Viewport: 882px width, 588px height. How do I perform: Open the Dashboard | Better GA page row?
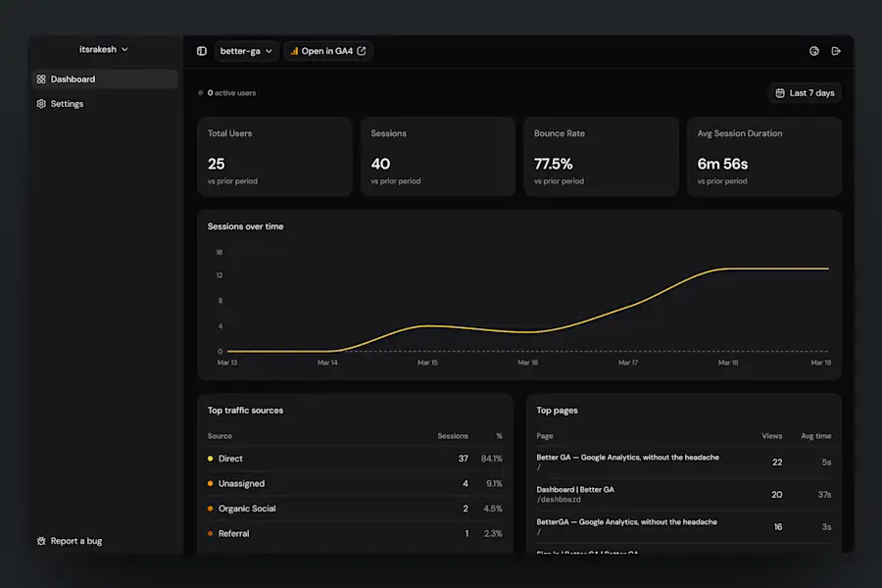coord(683,495)
